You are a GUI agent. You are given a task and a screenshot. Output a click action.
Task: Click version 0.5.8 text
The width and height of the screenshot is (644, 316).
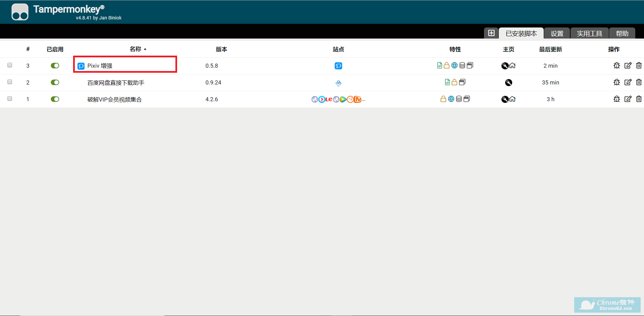click(212, 66)
